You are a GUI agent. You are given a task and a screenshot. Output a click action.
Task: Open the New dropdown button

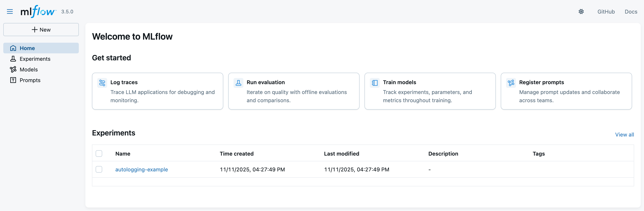pyautogui.click(x=41, y=30)
